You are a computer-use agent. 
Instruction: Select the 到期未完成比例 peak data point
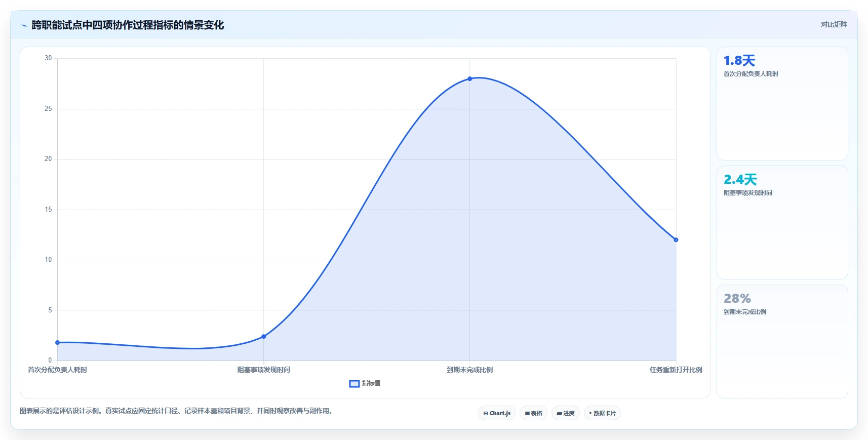tap(470, 78)
